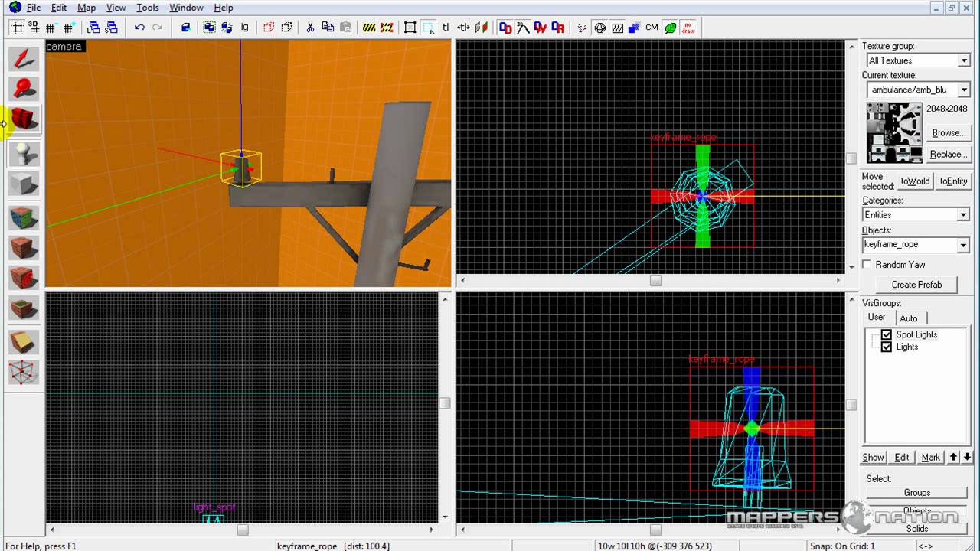The image size is (980, 551).
Task: Expand the Categories Entities dropdown
Action: [964, 215]
